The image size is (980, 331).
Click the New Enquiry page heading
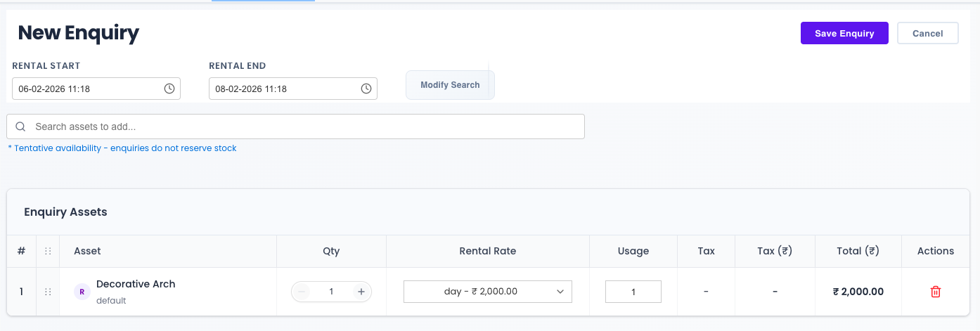[79, 33]
